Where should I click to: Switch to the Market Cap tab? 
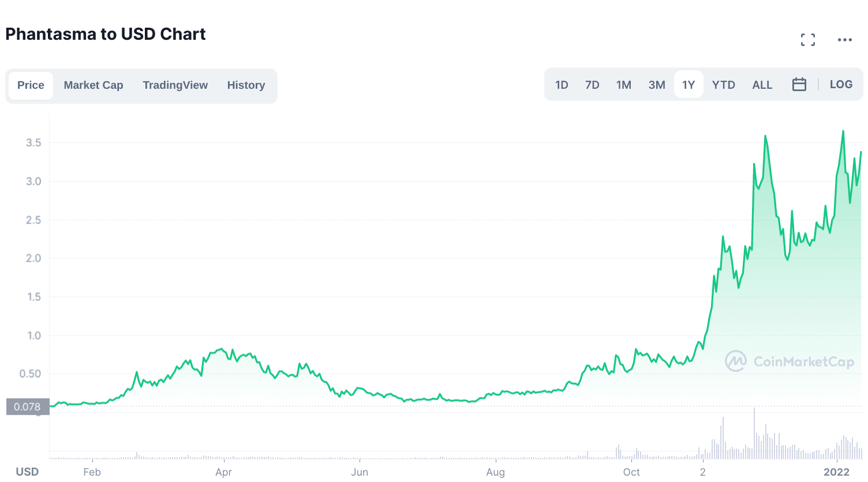point(93,85)
